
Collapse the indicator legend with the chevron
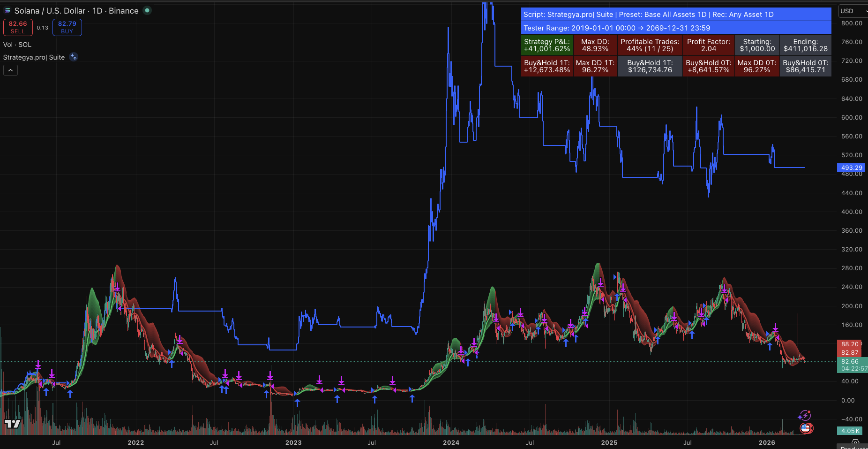tap(10, 70)
